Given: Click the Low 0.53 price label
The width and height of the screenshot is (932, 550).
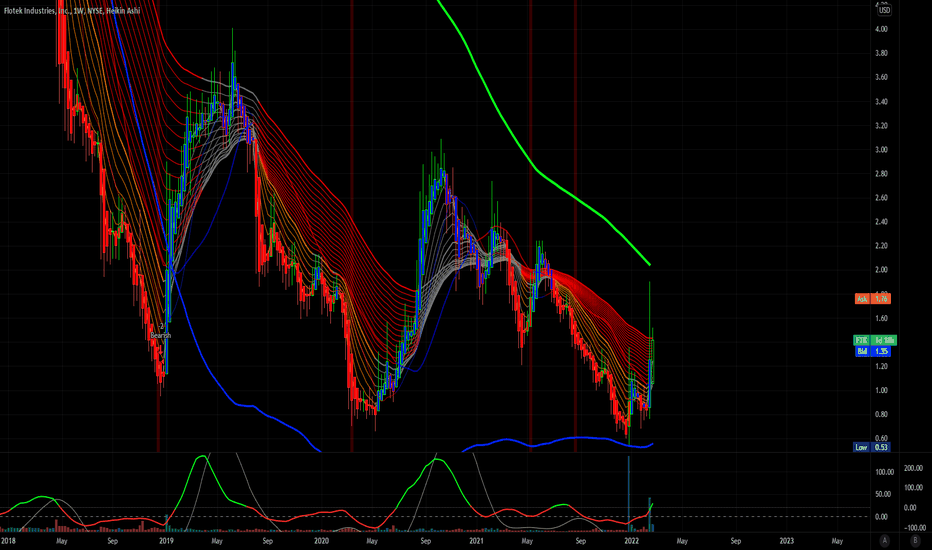Looking at the screenshot, I should tap(873, 447).
